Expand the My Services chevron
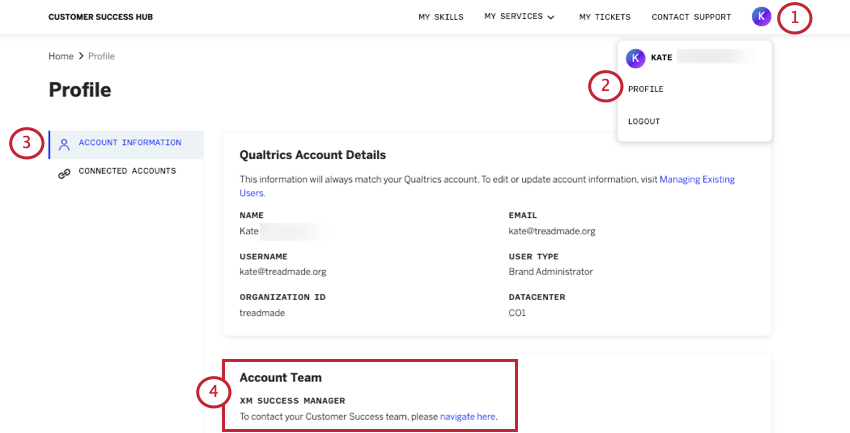Image resolution: width=850 pixels, height=433 pixels. point(551,17)
